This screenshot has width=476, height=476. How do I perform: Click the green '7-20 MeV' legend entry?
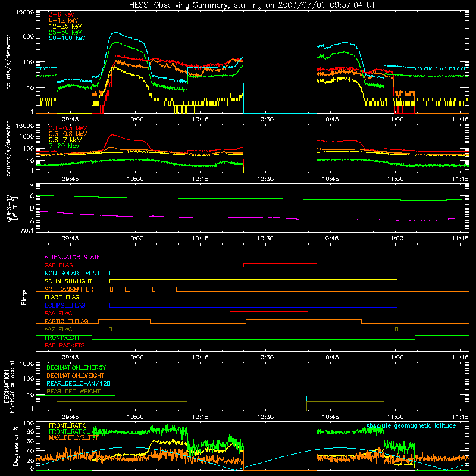pyautogui.click(x=64, y=146)
